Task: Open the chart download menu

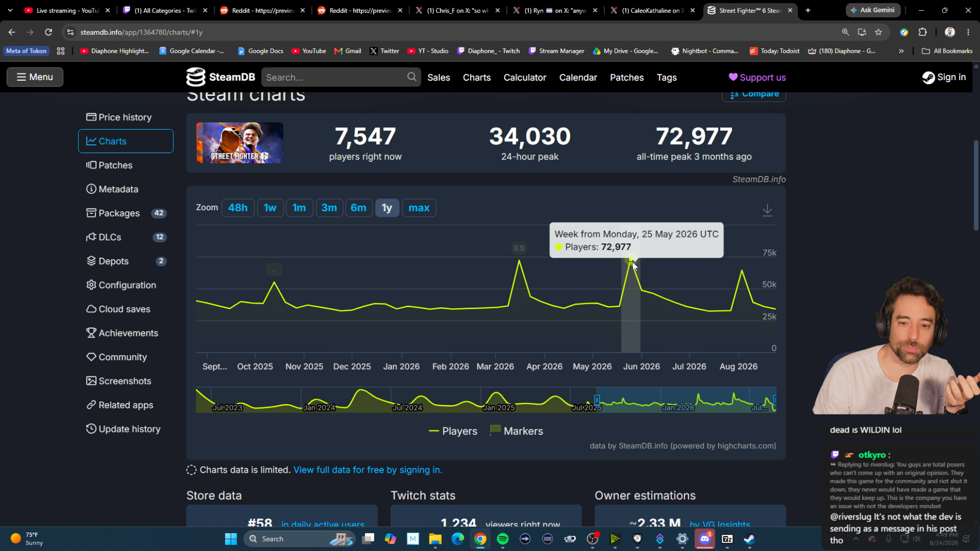Action: click(767, 210)
